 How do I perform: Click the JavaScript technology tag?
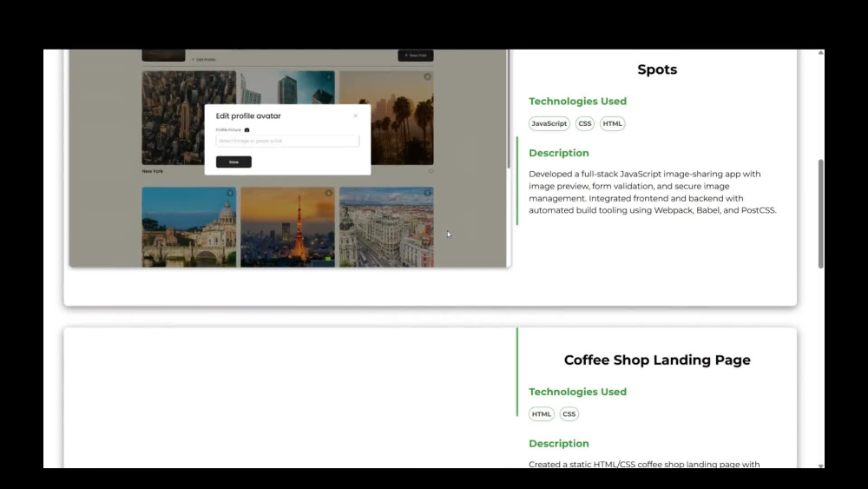click(x=549, y=123)
